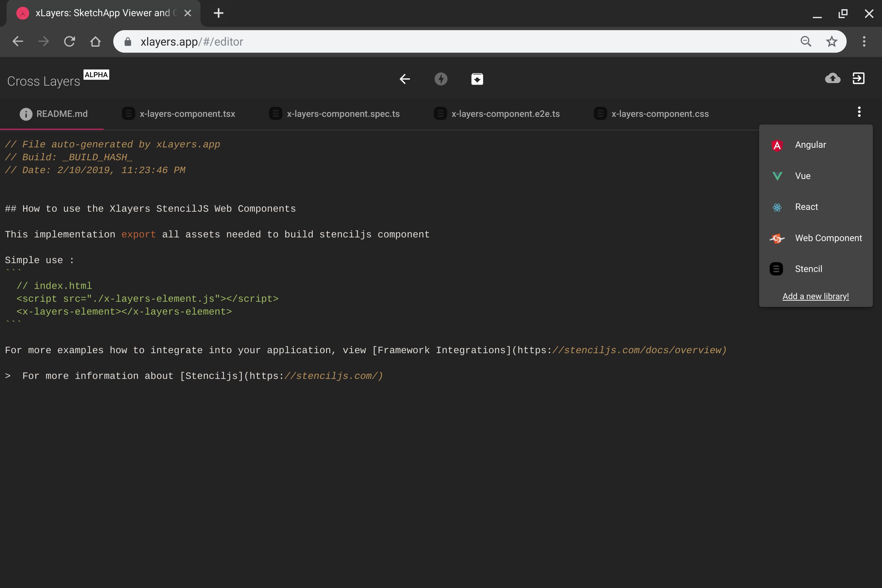Click the lightning bolt StackBlitz icon
Viewport: 882px width, 588px height.
click(441, 79)
